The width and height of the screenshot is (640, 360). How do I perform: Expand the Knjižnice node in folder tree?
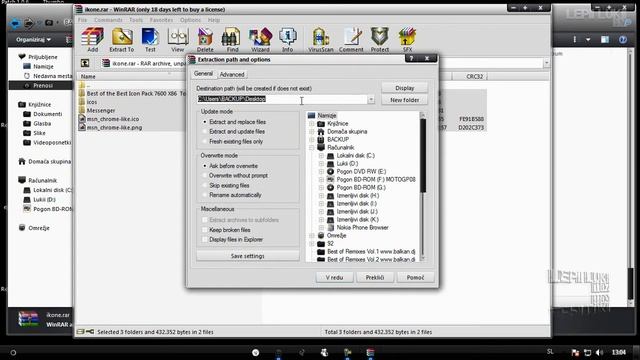tap(312, 123)
